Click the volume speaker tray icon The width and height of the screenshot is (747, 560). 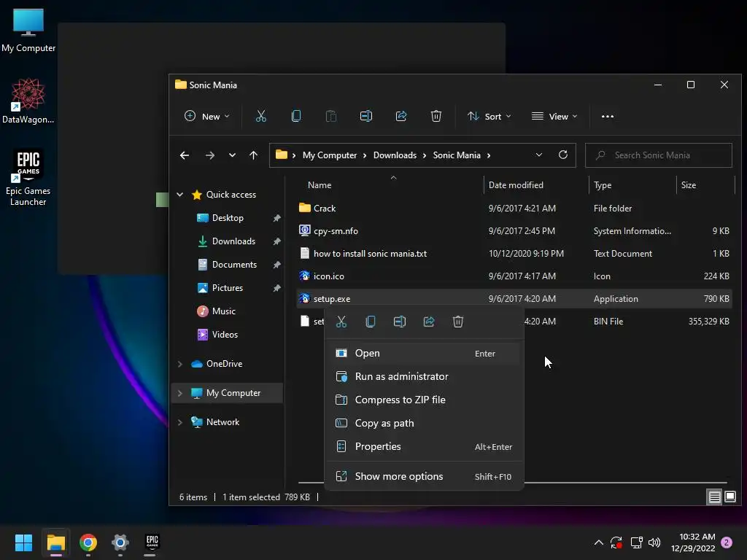654,542
